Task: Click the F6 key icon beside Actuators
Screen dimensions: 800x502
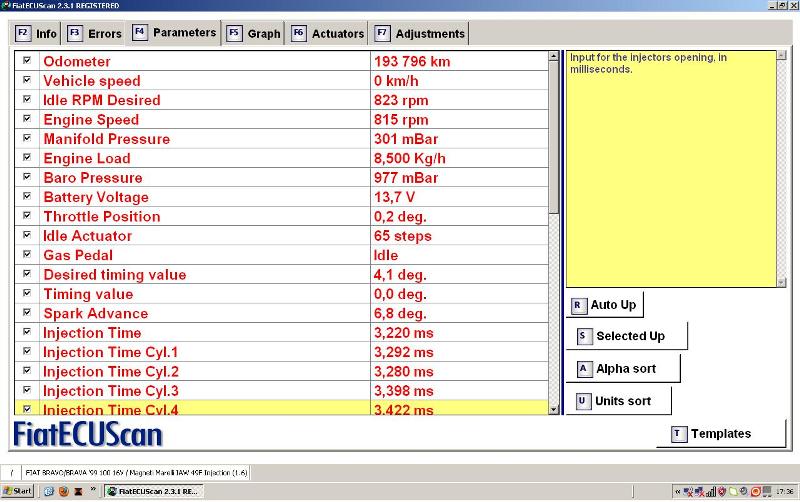Action: tap(298, 33)
